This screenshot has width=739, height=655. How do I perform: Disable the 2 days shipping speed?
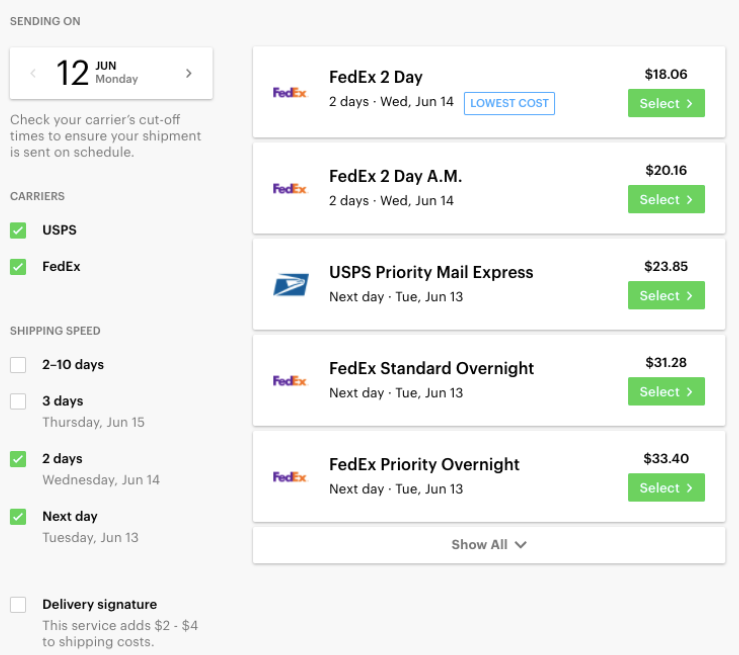point(18,459)
